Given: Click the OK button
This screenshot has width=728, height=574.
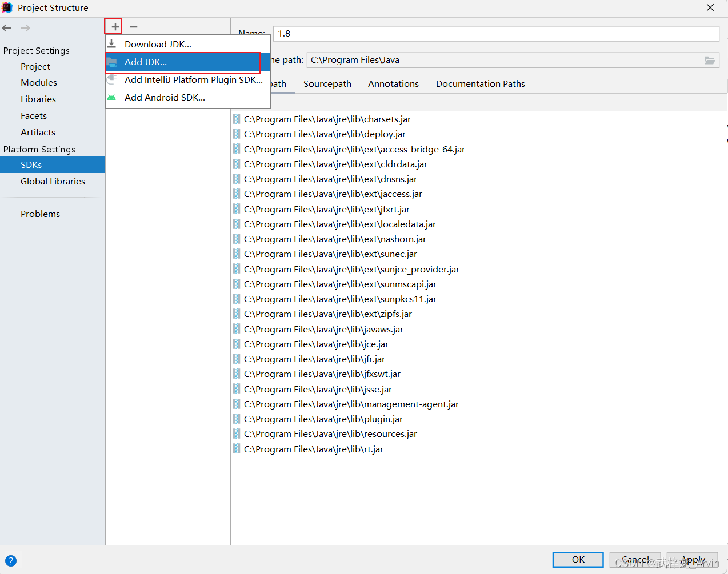Looking at the screenshot, I should tap(578, 560).
